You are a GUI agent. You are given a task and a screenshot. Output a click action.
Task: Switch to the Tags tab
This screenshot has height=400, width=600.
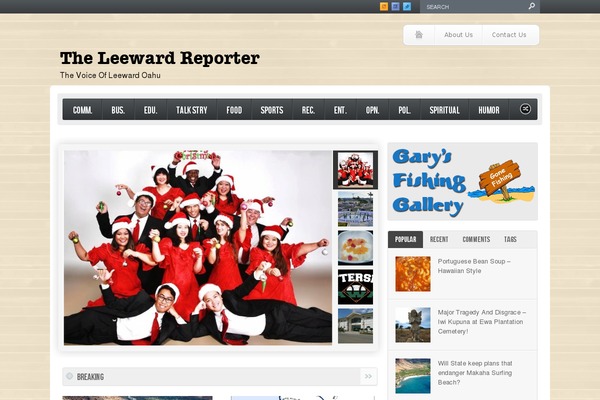tap(510, 239)
